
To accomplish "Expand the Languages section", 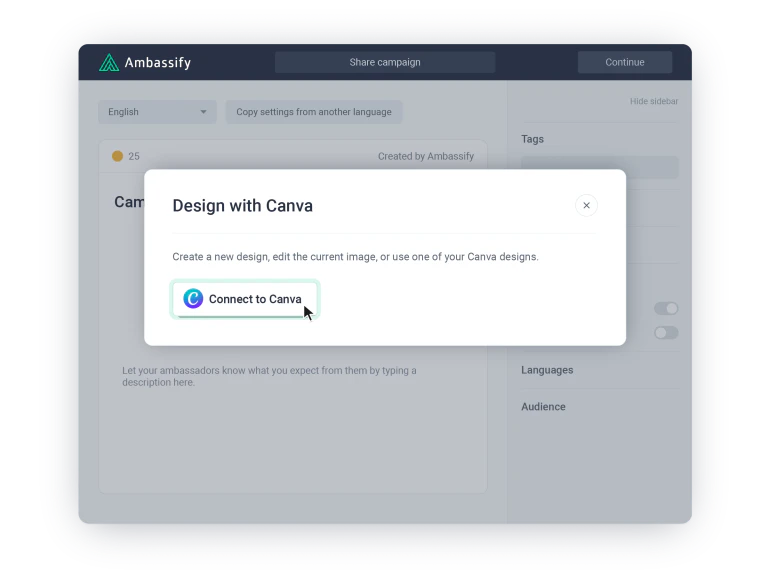I will click(x=547, y=370).
